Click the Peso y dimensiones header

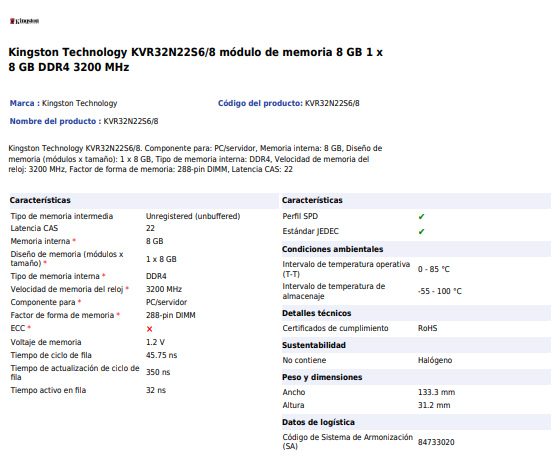pos(416,377)
